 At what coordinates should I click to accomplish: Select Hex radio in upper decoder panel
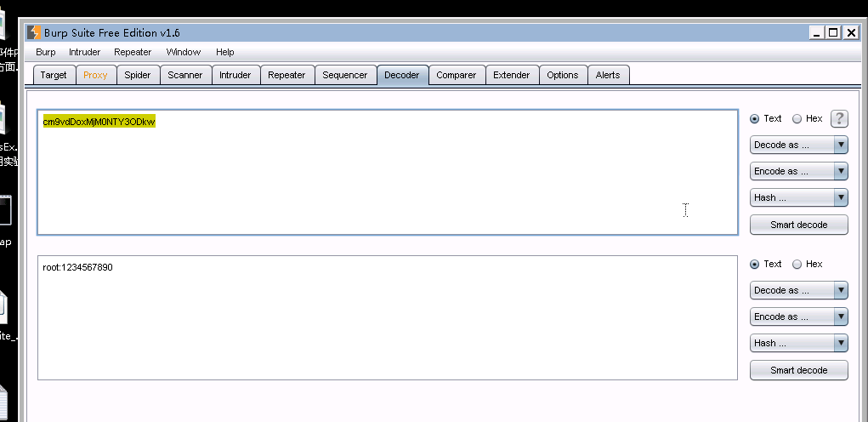(797, 118)
